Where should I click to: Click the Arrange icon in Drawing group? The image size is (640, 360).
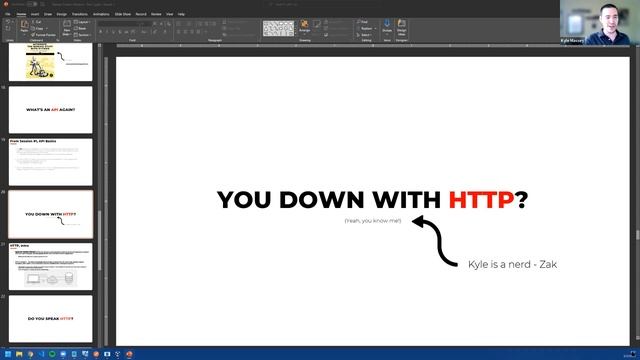[304, 26]
